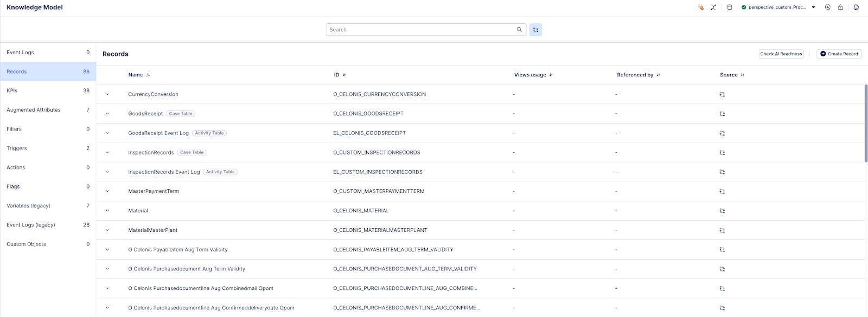Click into the Search input field
The width and height of the screenshot is (868, 317).
coord(421,30)
